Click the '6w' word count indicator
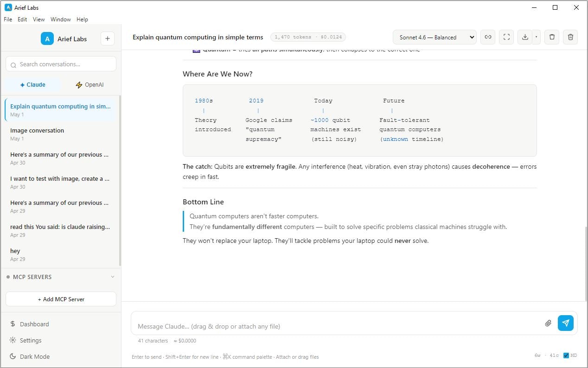This screenshot has height=368, width=588. point(537,355)
